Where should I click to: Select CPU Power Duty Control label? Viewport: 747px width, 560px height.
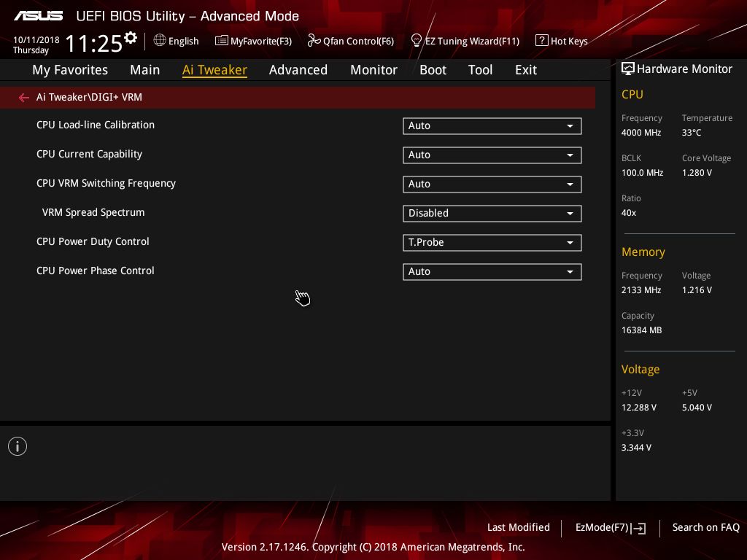tap(93, 241)
